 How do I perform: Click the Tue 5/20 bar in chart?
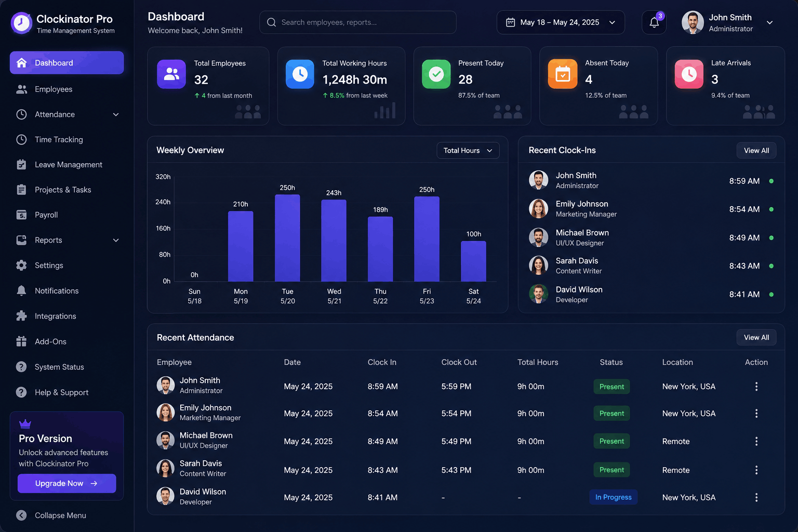(287, 238)
